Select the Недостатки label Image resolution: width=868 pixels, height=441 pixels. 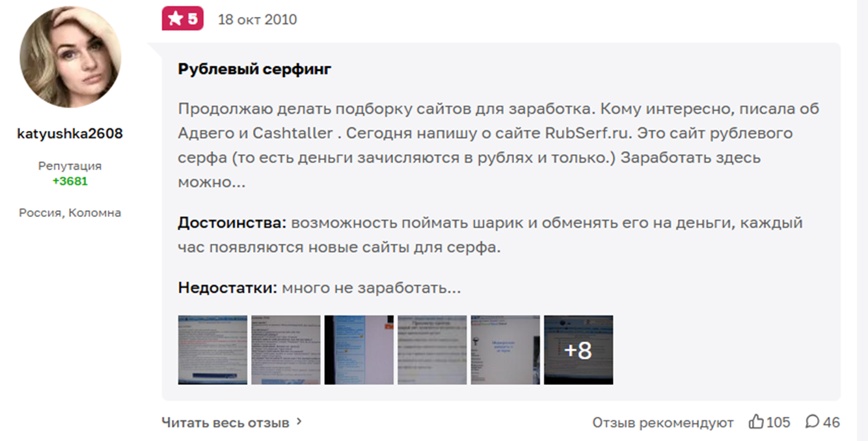(x=228, y=287)
